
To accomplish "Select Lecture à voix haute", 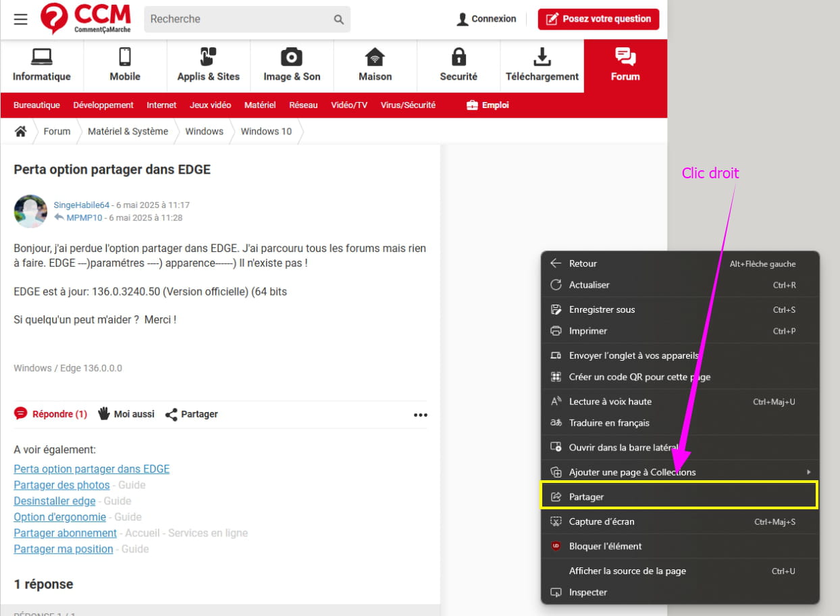I will pyautogui.click(x=680, y=401).
